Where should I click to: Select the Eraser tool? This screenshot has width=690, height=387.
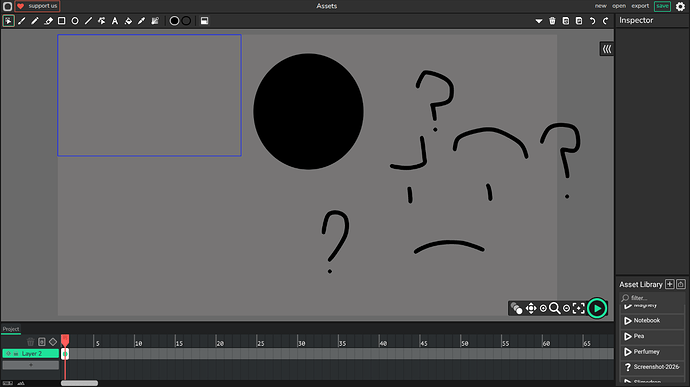(x=48, y=21)
